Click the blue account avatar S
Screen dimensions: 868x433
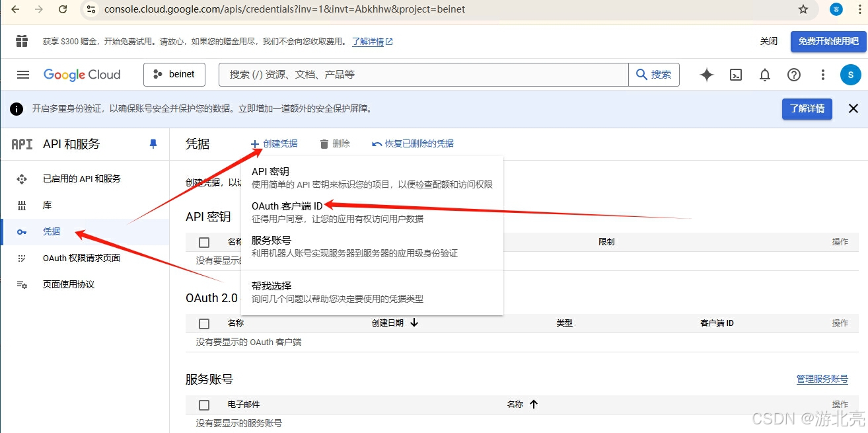point(851,75)
